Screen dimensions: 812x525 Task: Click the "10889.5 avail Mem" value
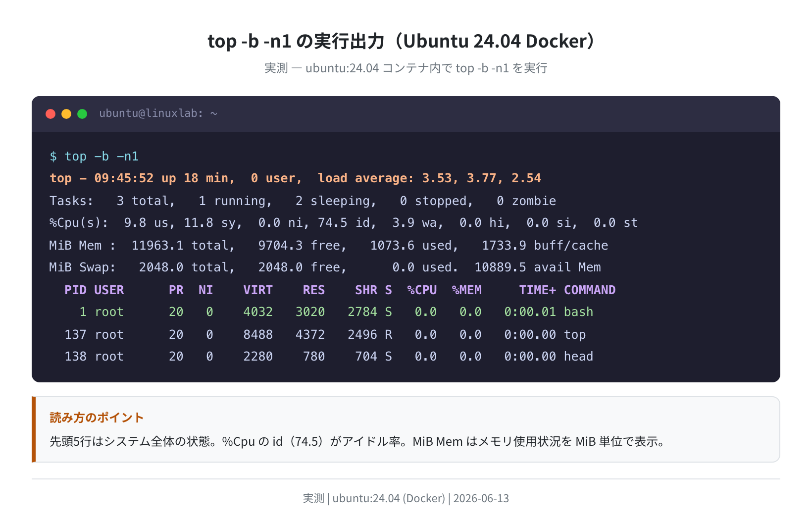point(538,267)
